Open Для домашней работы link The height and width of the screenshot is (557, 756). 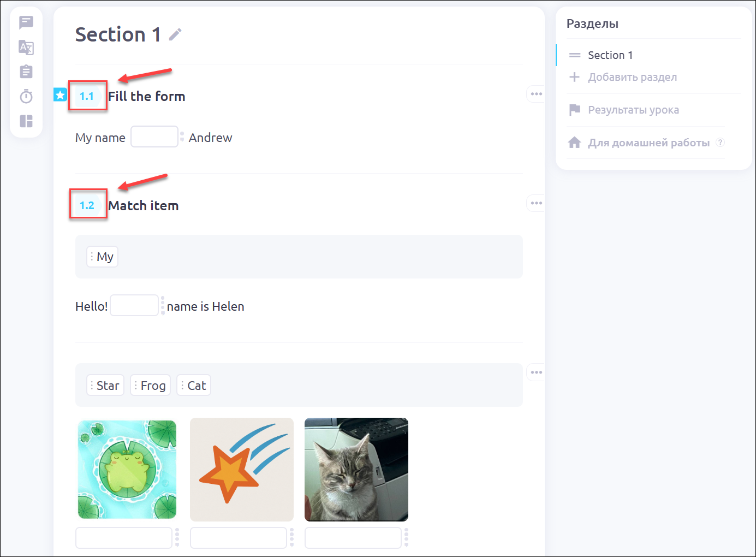[x=648, y=143]
